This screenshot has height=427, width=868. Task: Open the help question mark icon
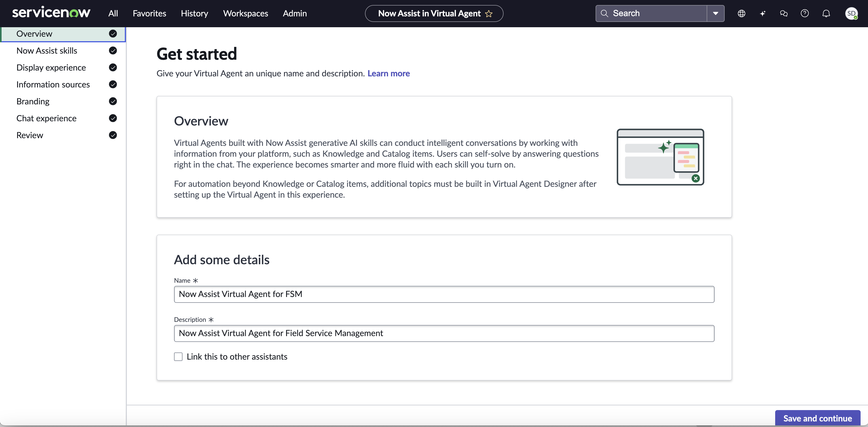pos(805,13)
